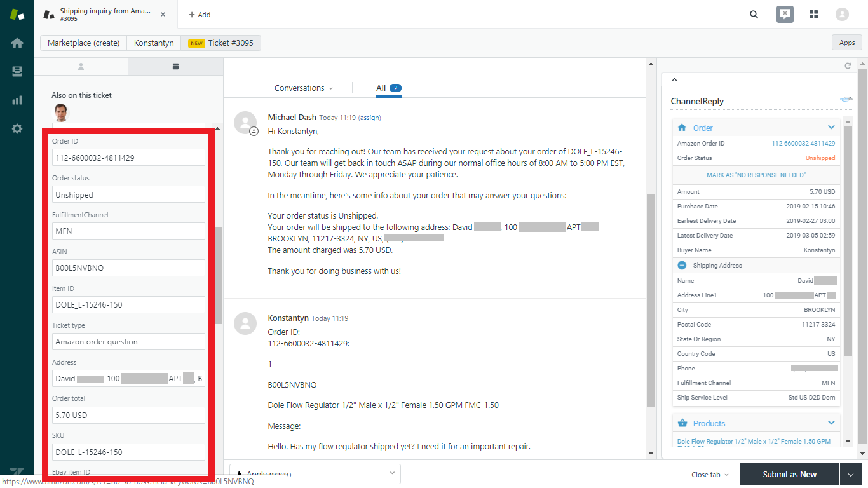Click Michael Dash author name
Screen dimensions: 868x488
(292, 118)
